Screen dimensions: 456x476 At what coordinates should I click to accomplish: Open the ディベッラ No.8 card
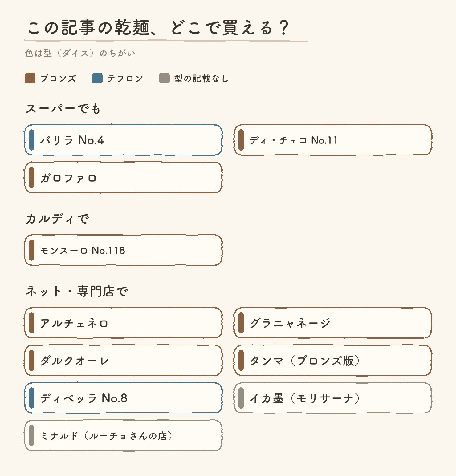pos(123,398)
